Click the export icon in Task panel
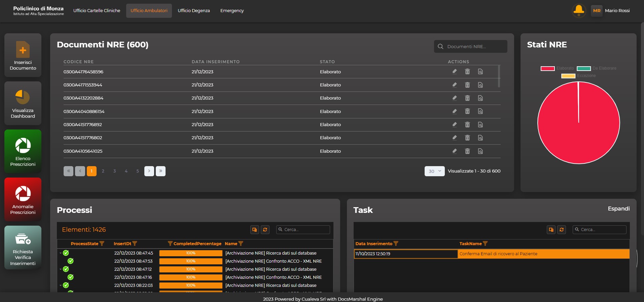644x302 pixels. point(551,230)
